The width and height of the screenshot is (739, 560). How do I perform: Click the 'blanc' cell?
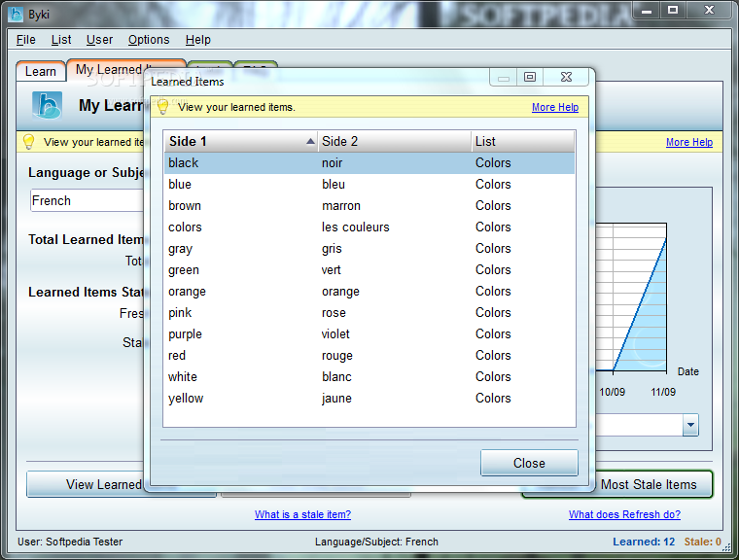tap(337, 376)
